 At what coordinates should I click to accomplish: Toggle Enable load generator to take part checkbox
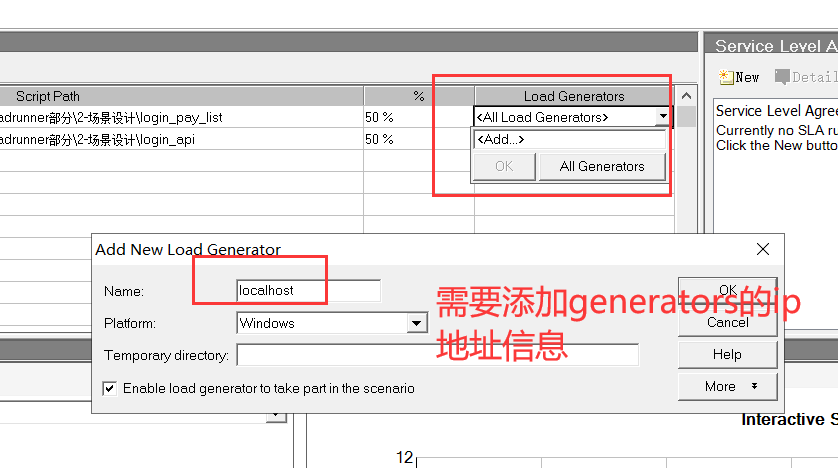coord(110,388)
